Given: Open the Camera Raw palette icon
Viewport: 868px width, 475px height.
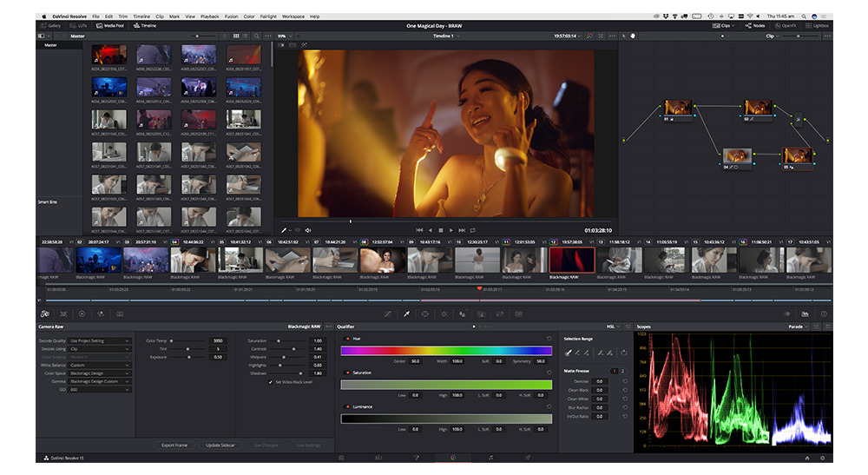Looking at the screenshot, I should [x=44, y=313].
